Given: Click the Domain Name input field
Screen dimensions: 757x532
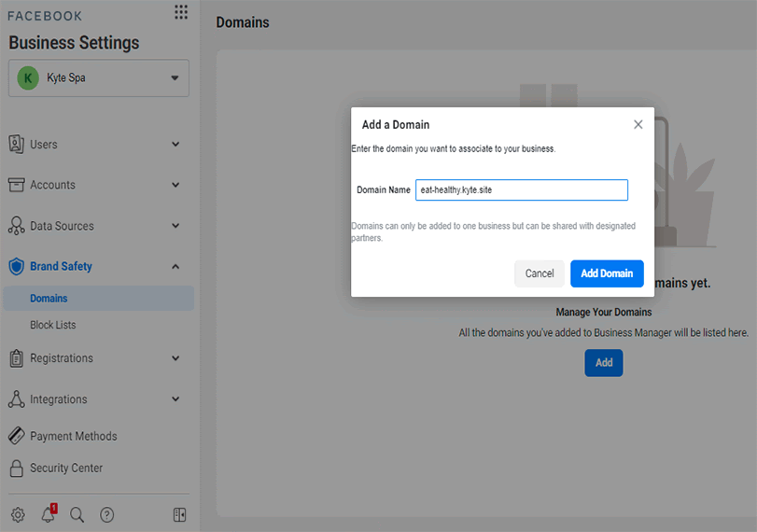Looking at the screenshot, I should (522, 189).
